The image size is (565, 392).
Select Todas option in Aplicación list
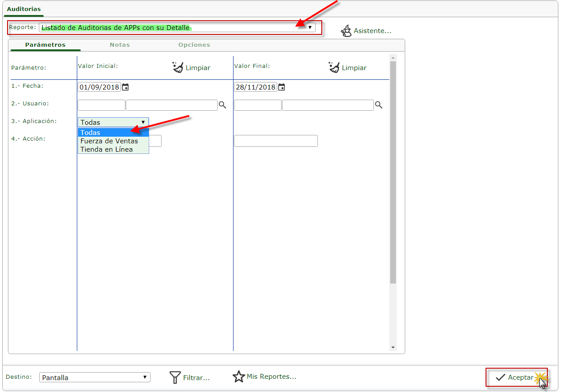(x=113, y=133)
